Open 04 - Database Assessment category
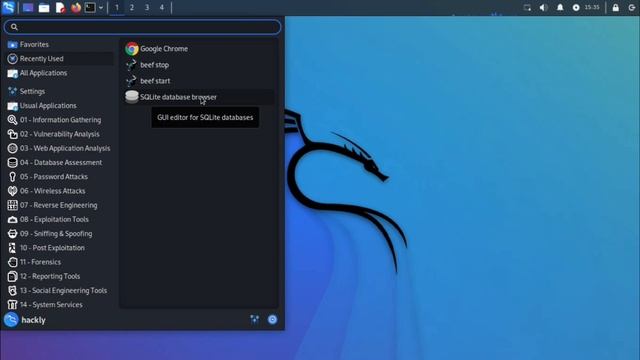The height and width of the screenshot is (360, 640). pyautogui.click(x=60, y=162)
